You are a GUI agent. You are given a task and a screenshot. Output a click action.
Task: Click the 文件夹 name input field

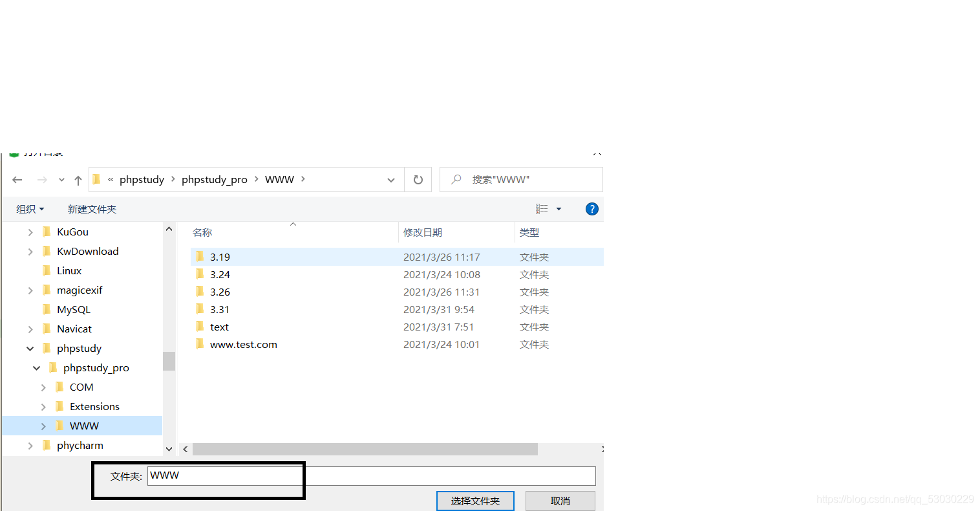(371, 475)
